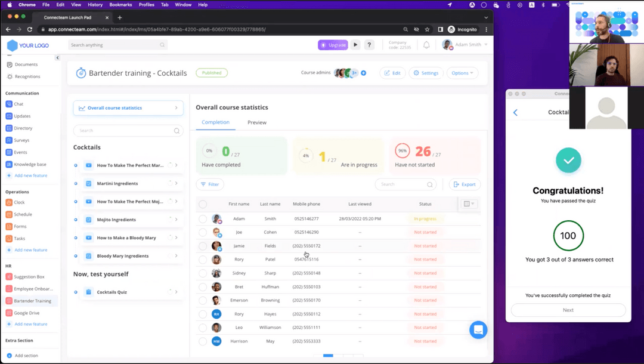Export the course statistics

(x=465, y=184)
